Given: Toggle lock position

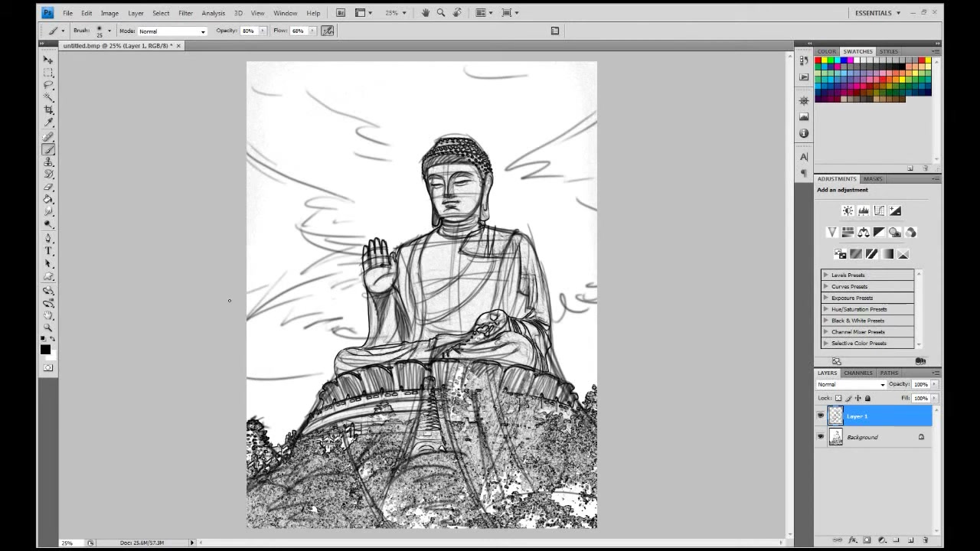Looking at the screenshot, I should pos(857,398).
